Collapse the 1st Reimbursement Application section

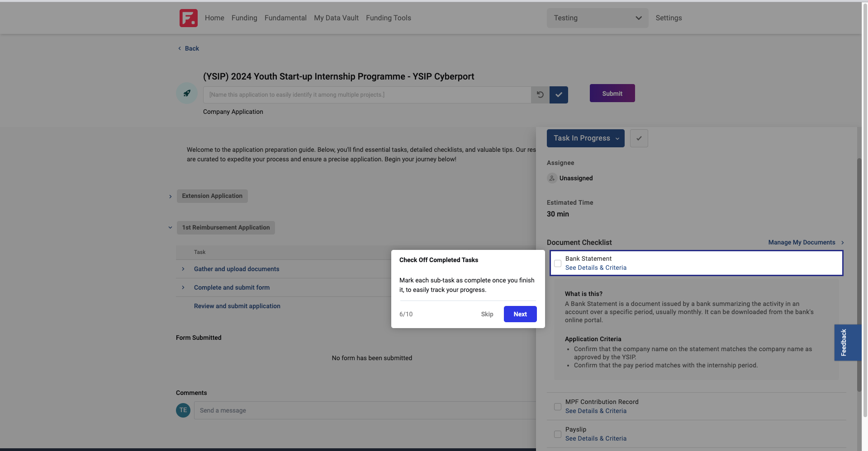click(x=170, y=228)
